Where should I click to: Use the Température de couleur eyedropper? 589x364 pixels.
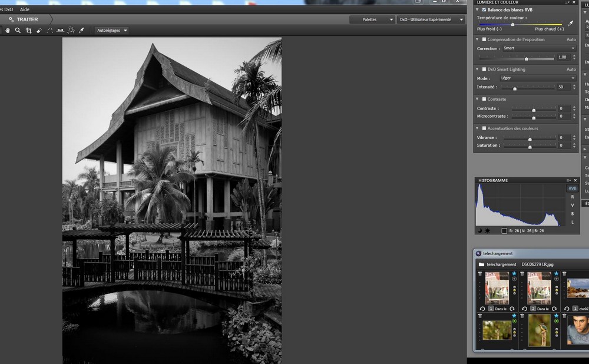(571, 24)
